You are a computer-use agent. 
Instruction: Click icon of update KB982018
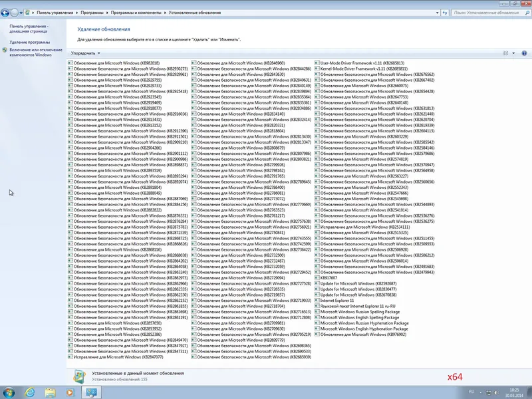tap(70, 63)
